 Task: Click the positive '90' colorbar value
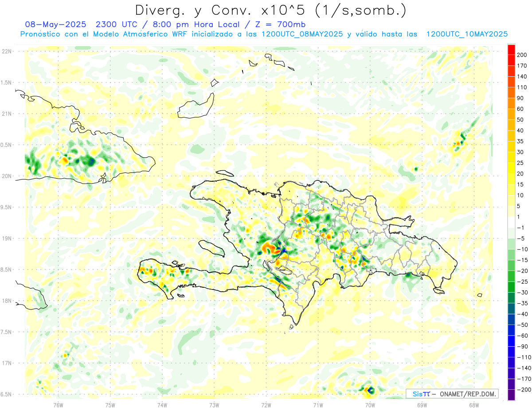point(520,98)
